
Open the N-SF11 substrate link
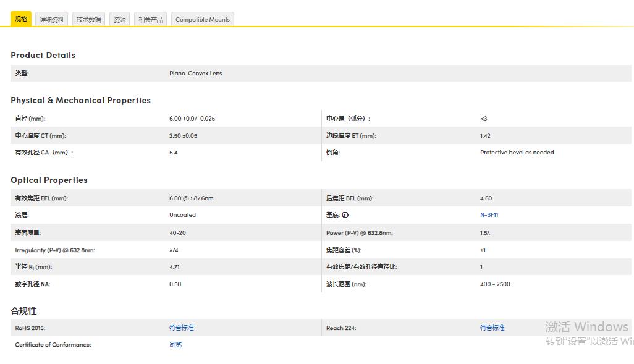tap(489, 215)
